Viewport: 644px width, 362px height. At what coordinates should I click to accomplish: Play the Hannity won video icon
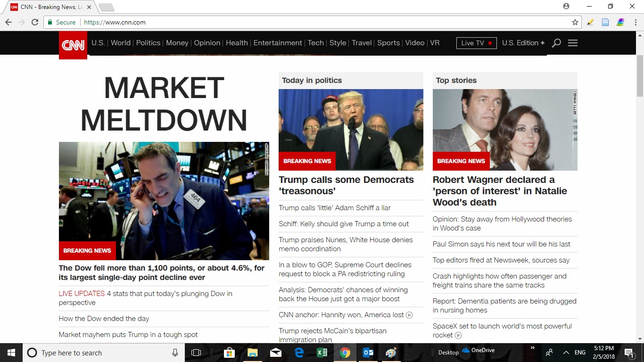409,315
